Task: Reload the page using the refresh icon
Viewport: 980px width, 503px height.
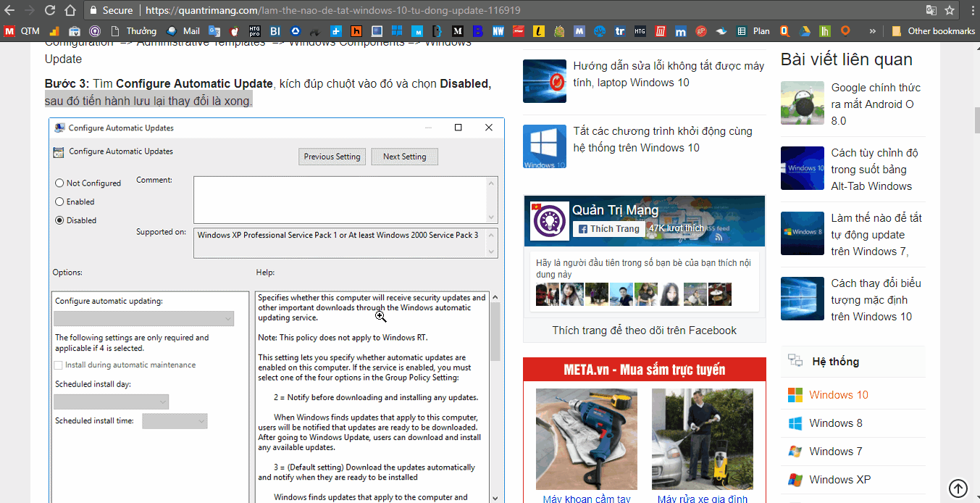Action: 49,11
